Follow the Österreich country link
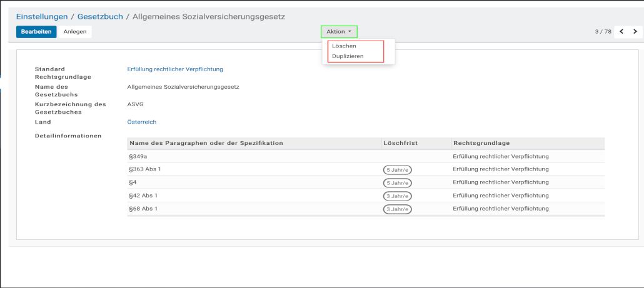Viewport: 644px width, 288px height. coord(141,122)
